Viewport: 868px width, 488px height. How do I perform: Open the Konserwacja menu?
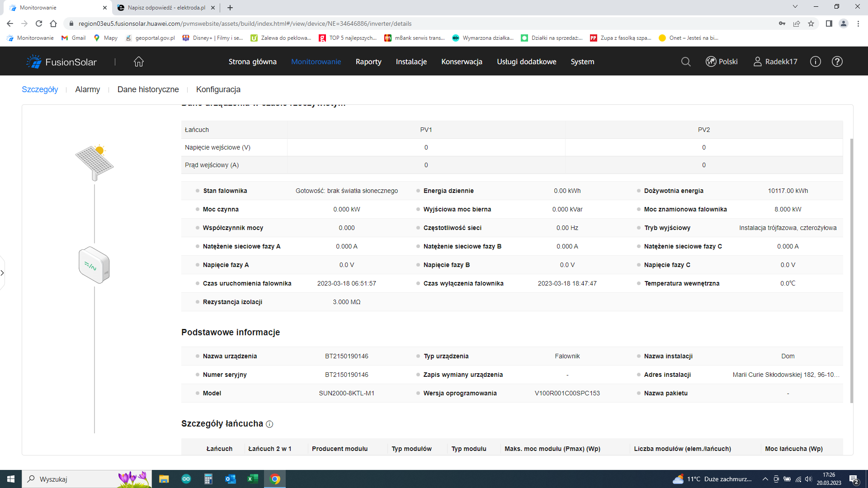pyautogui.click(x=462, y=61)
